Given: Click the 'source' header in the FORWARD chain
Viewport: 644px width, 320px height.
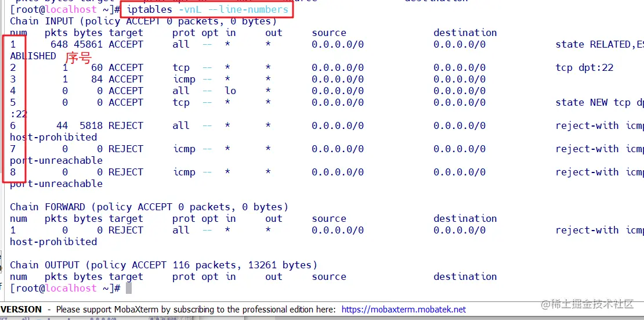Looking at the screenshot, I should click(328, 218).
